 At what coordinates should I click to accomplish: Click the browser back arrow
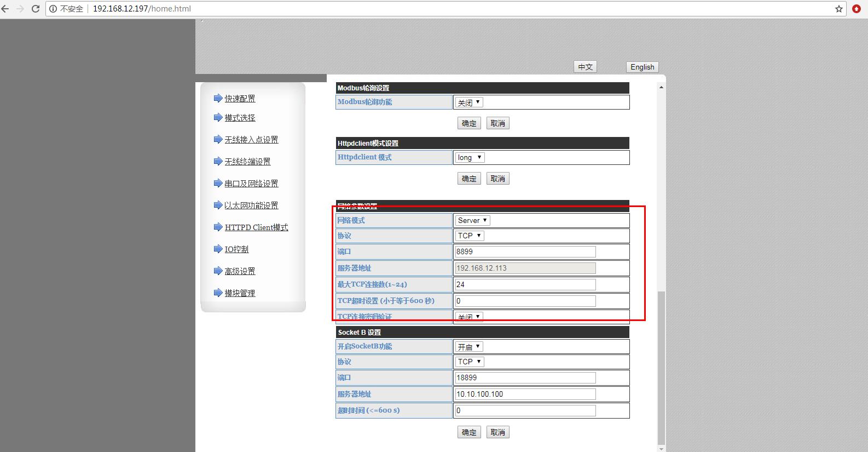click(x=5, y=9)
